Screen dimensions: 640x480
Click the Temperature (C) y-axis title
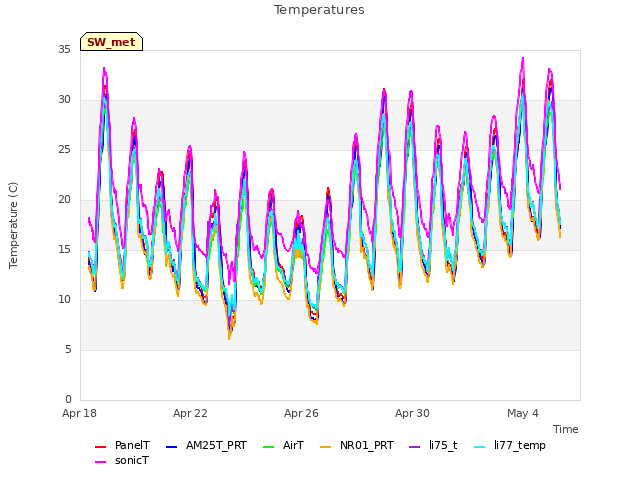coord(13,225)
